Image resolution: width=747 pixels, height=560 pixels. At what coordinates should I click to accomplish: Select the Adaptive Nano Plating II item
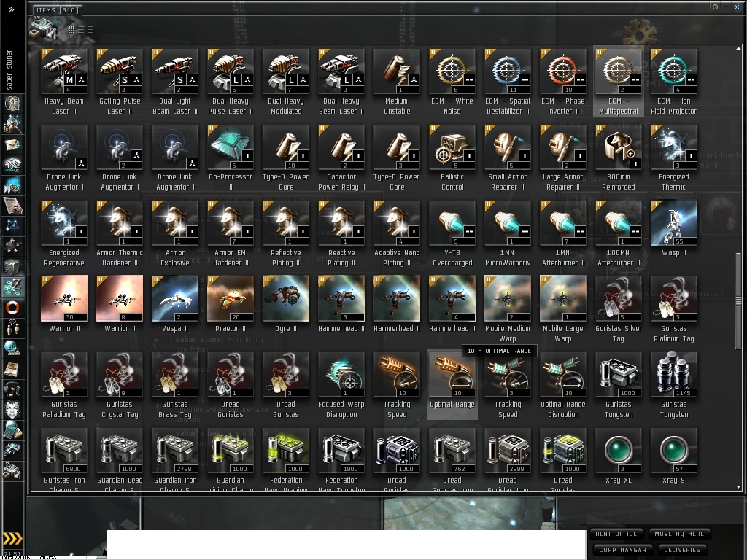point(396,233)
